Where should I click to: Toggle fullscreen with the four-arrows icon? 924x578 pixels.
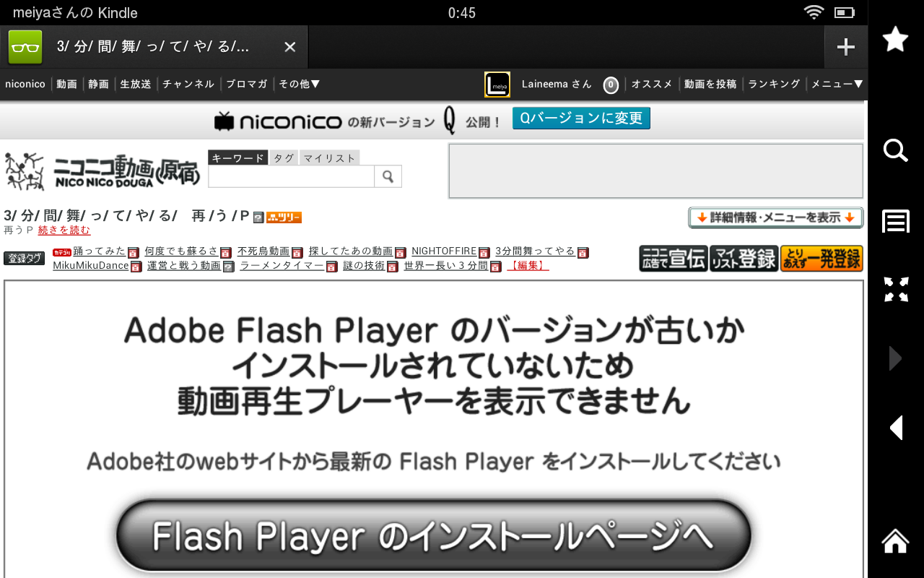(x=896, y=290)
